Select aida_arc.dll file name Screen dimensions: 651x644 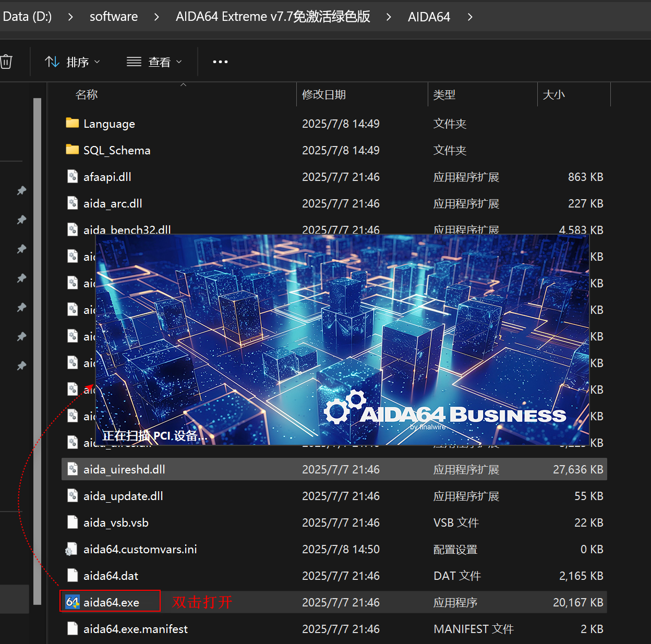coord(113,203)
